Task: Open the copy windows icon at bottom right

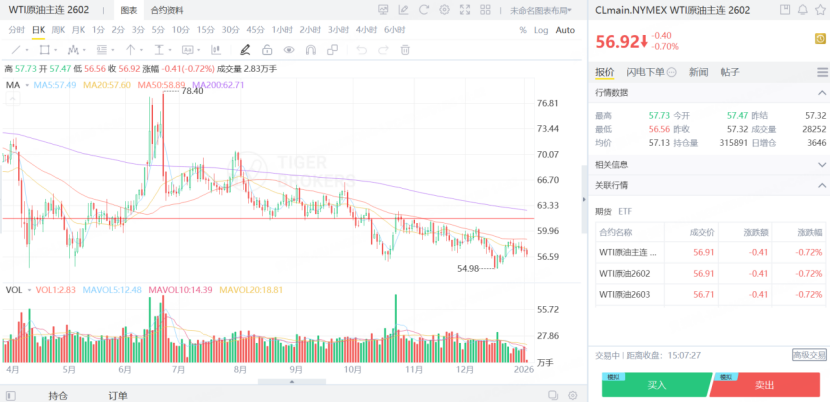Action: [553, 395]
